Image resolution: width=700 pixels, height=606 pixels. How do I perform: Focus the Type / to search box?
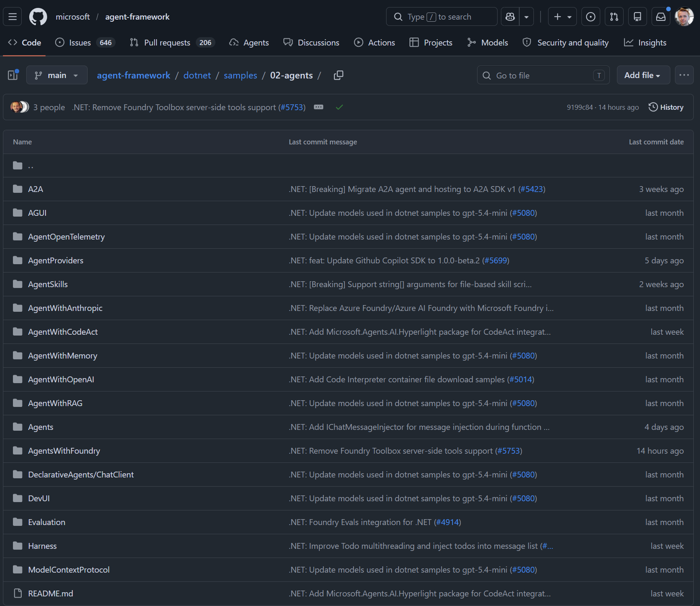tap(442, 17)
